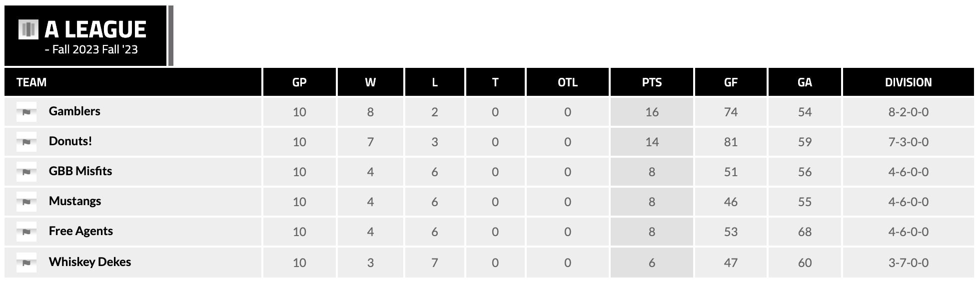The width and height of the screenshot is (980, 283).
Task: Click the Donuts! team flag icon
Action: tap(26, 142)
